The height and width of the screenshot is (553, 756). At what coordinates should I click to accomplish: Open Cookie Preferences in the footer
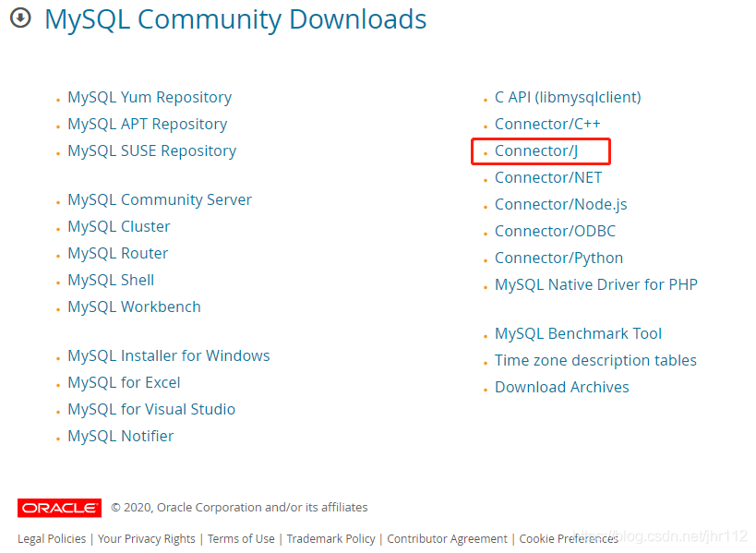[x=569, y=538]
